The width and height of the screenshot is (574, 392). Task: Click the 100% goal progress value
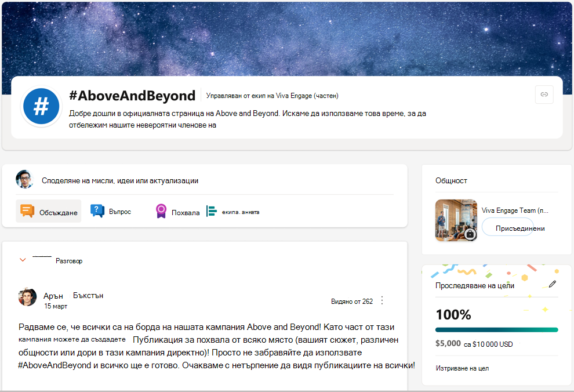[453, 314]
